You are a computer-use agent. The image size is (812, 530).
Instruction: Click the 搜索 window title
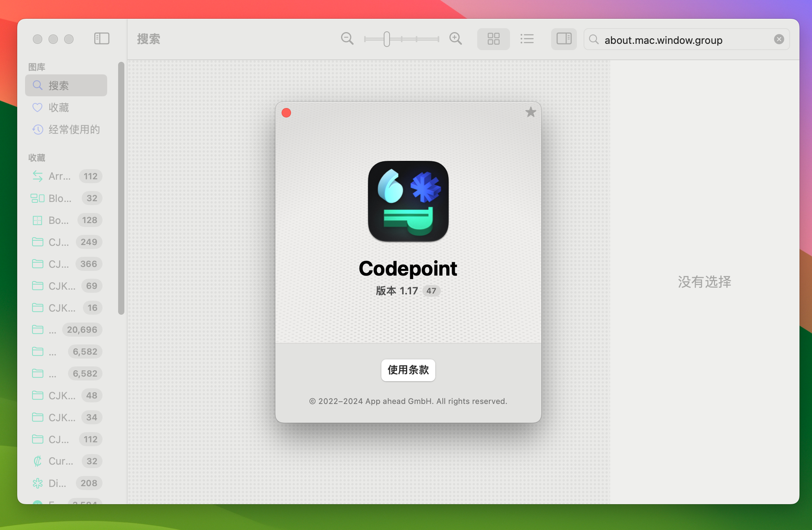pos(149,39)
